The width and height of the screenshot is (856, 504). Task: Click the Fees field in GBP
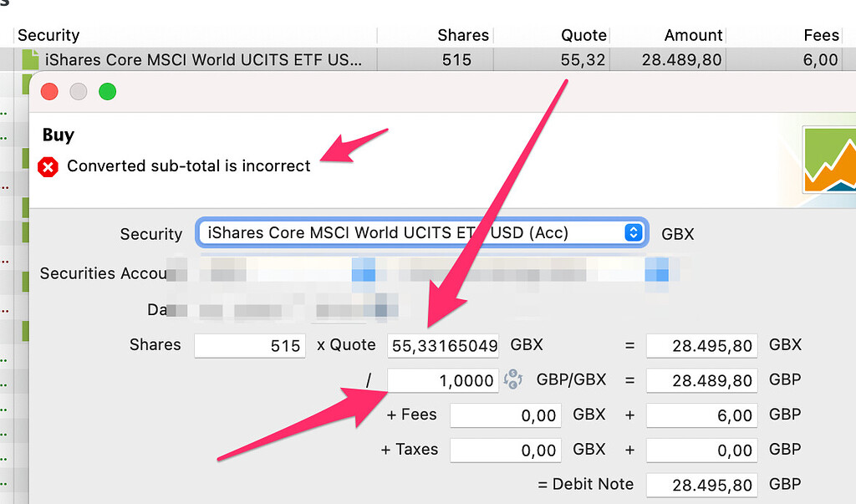(x=701, y=415)
